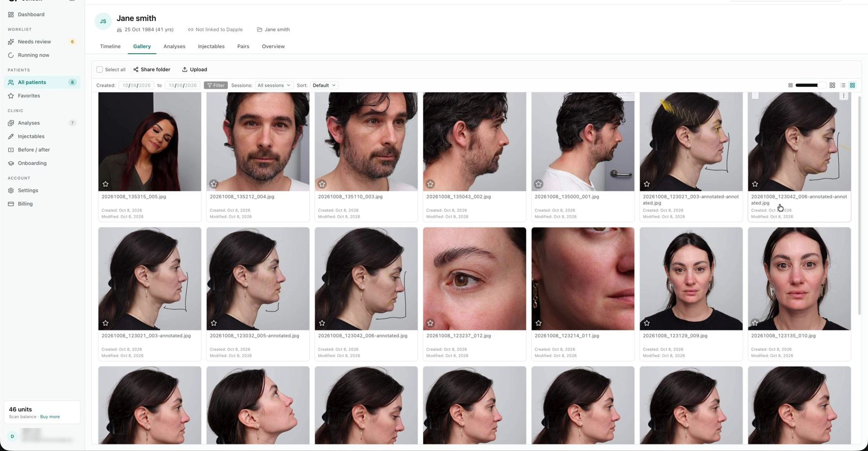Switch gallery to list view
Image resolution: width=868 pixels, height=451 pixels.
tap(843, 85)
